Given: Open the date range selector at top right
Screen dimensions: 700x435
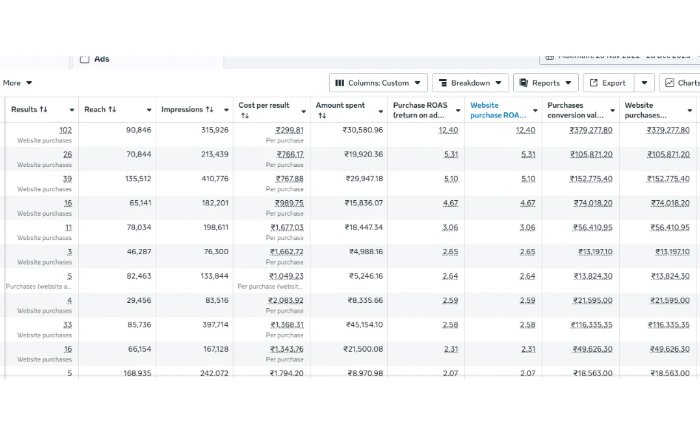Looking at the screenshot, I should (x=619, y=57).
